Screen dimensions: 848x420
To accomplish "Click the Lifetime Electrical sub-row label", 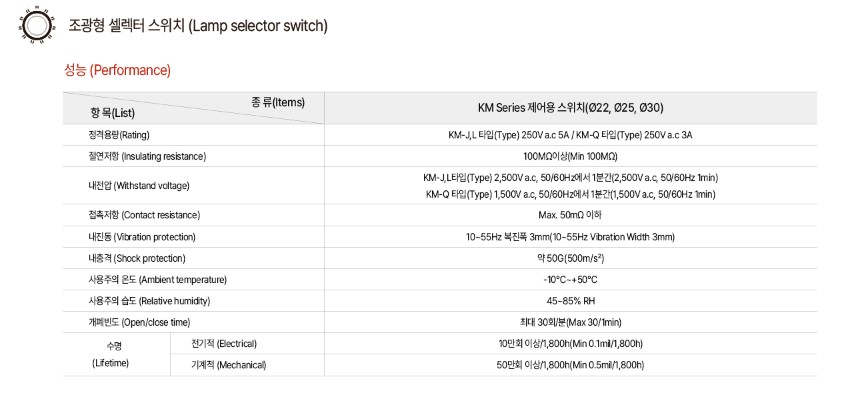I will [224, 343].
